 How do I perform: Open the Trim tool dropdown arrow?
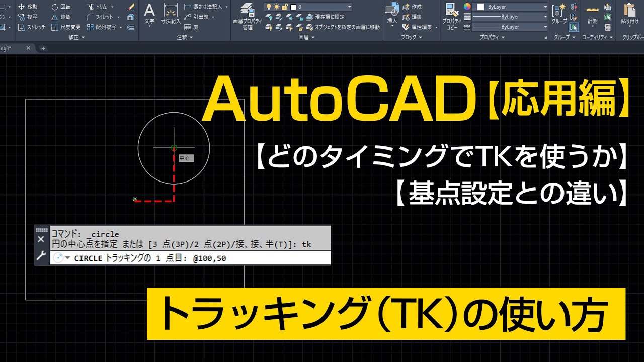(112, 7)
